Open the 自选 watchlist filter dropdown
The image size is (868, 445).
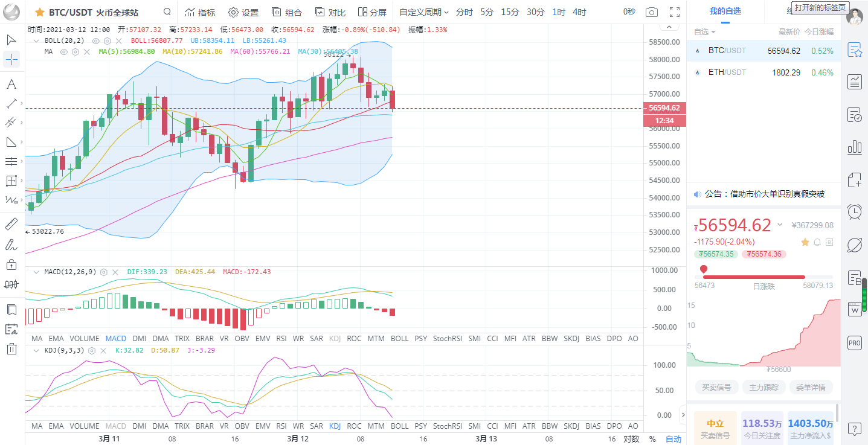click(x=705, y=31)
